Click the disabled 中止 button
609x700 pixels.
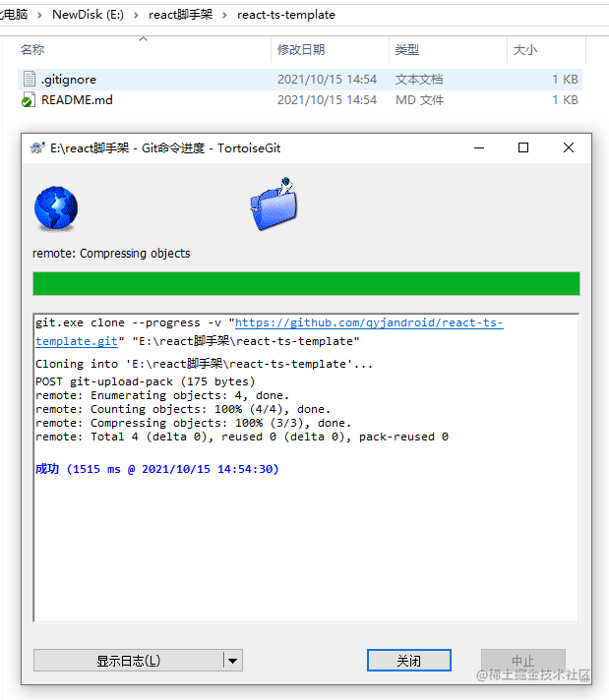tap(523, 661)
